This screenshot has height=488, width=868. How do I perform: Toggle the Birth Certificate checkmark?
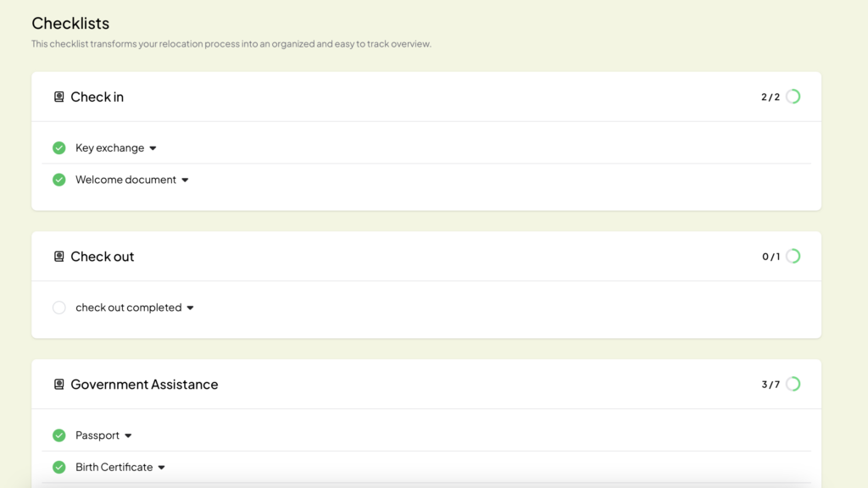pyautogui.click(x=59, y=467)
